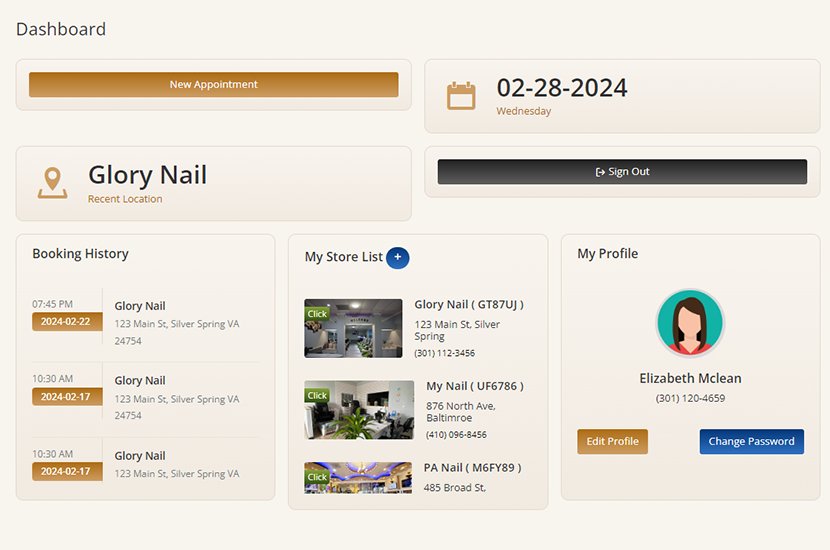Click the Glory Nail recent location heading
830x550 pixels.
tap(147, 175)
